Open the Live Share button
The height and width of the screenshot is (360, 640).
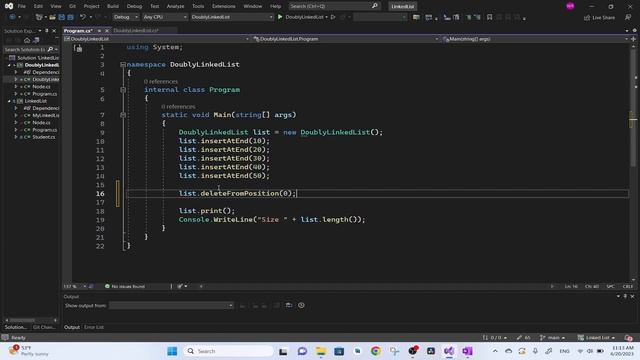tap(599, 18)
